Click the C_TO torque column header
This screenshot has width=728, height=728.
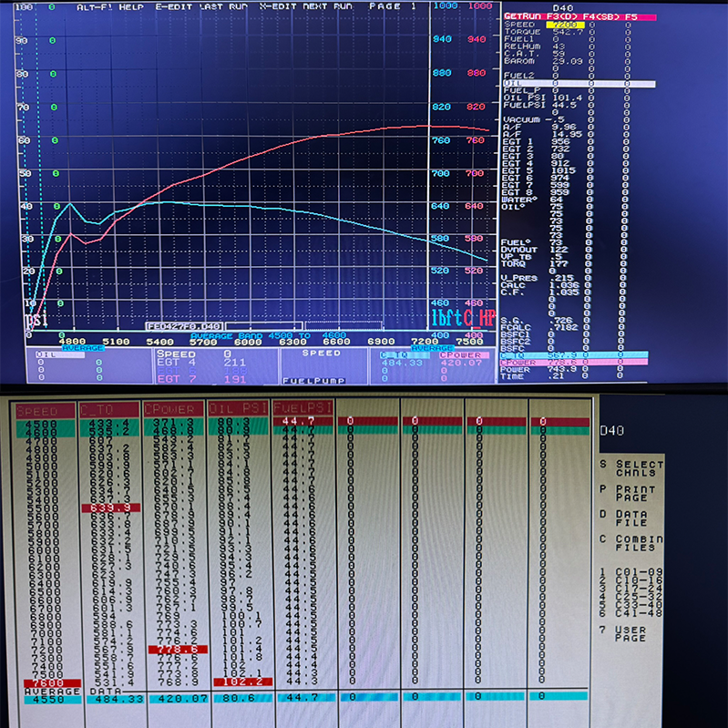(x=108, y=411)
